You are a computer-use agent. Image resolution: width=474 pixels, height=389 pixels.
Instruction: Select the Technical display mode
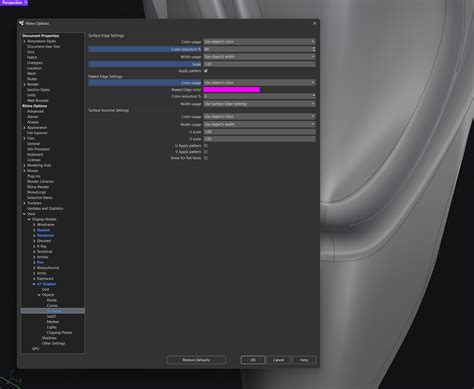[45, 252]
